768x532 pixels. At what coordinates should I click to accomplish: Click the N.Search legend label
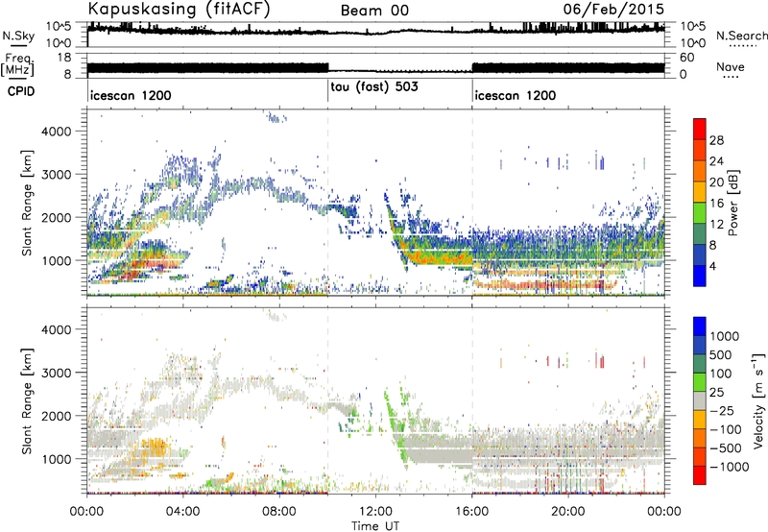742,36
